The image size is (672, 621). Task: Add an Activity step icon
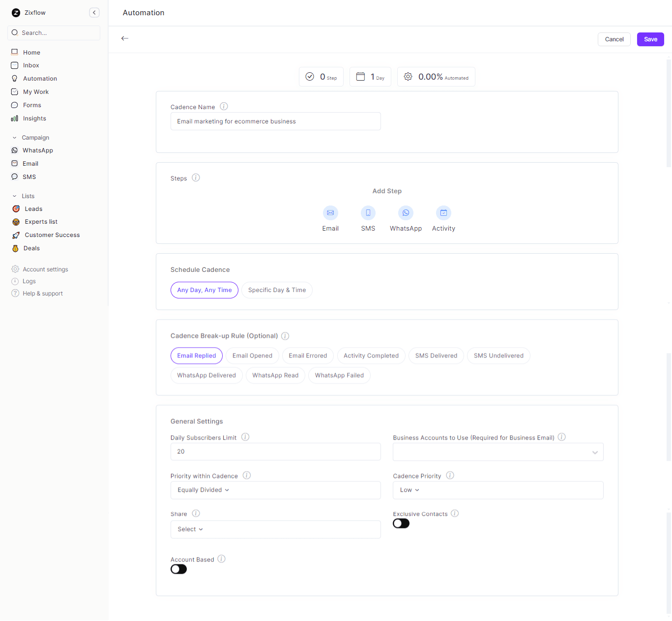443,213
